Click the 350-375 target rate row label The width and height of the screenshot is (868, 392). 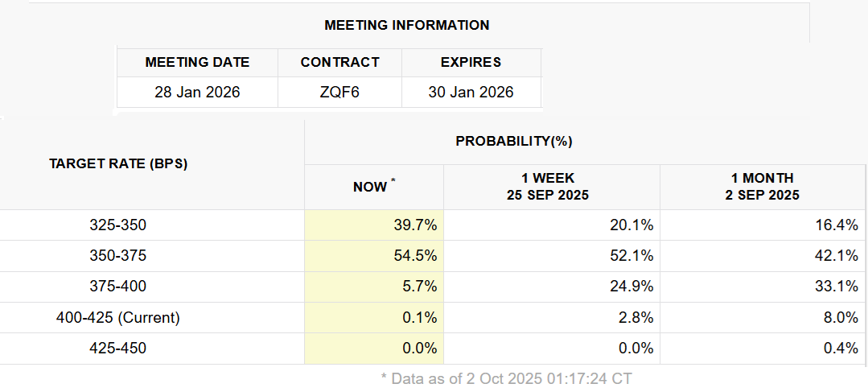tap(118, 256)
